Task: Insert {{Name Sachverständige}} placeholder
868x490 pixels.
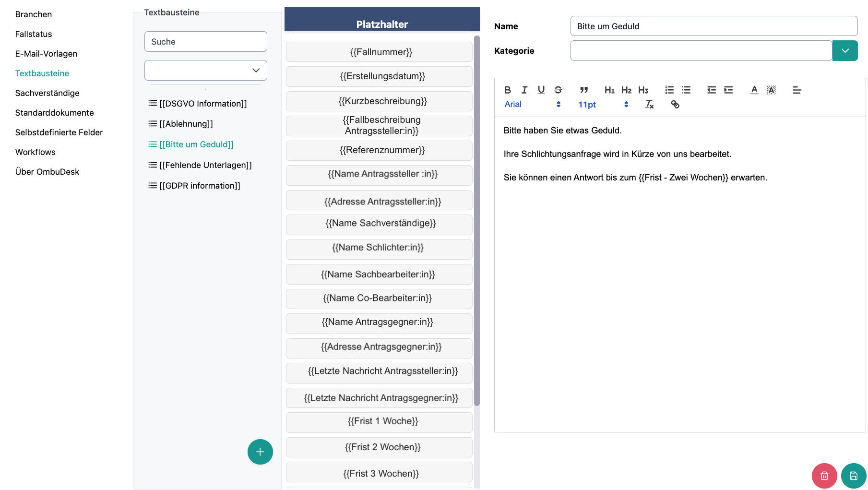Action: point(379,225)
